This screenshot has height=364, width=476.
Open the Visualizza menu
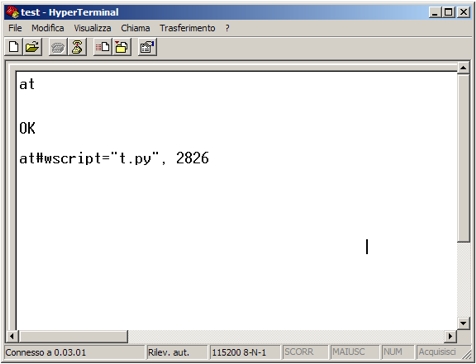tap(92, 28)
